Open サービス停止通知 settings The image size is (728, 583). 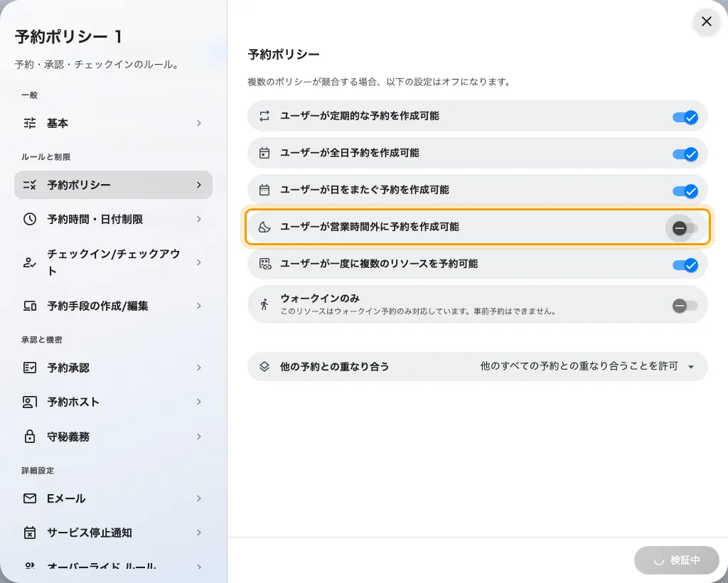pos(113,533)
